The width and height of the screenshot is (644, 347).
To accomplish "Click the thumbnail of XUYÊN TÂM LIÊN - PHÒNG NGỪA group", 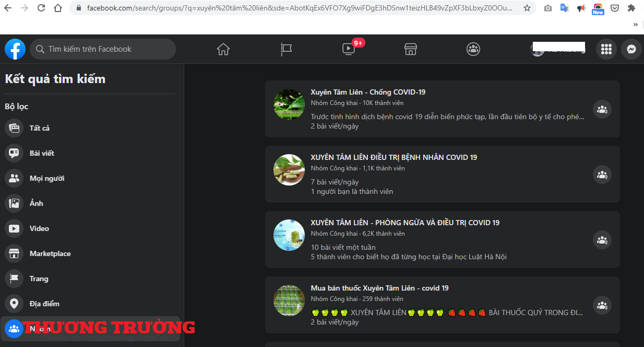I will click(289, 235).
